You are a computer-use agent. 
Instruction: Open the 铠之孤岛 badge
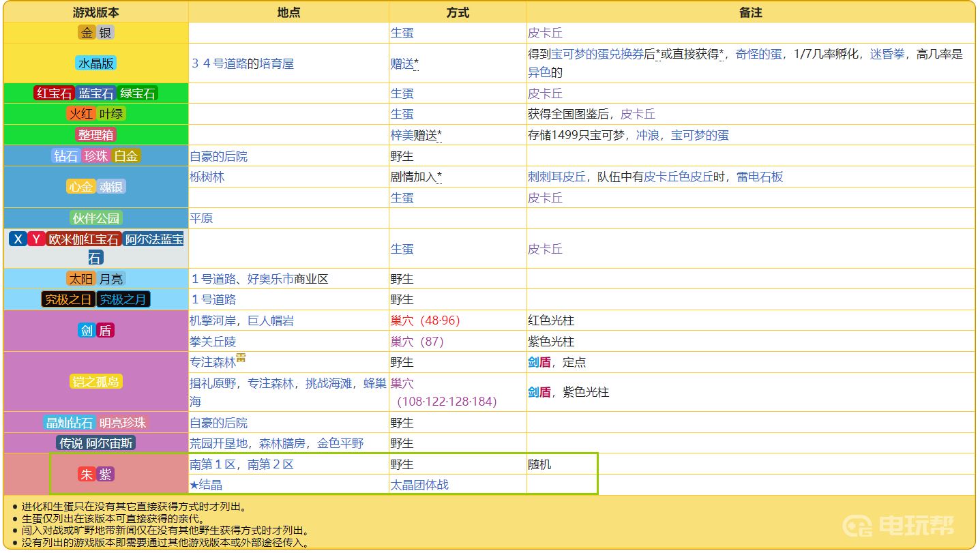point(96,381)
